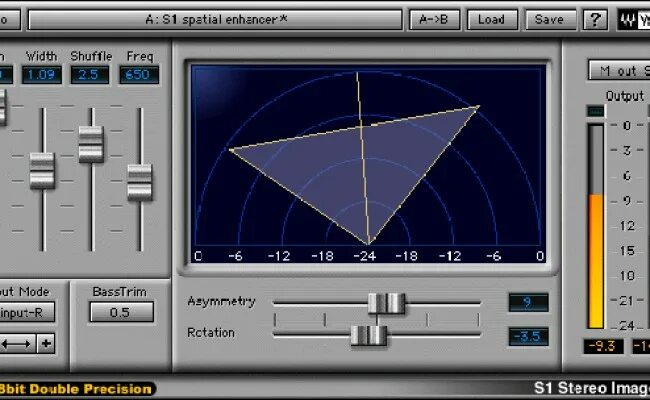
Task: Click the Asymmetry slider handle
Action: [x=386, y=303]
